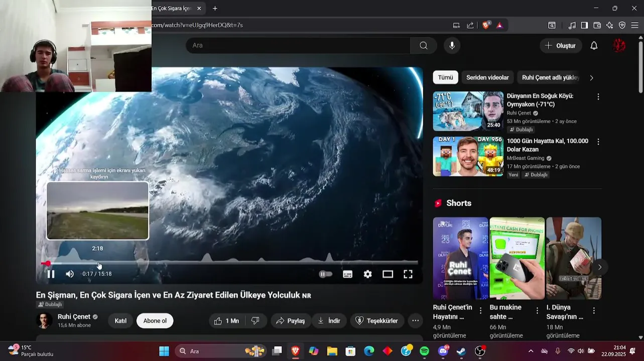The width and height of the screenshot is (644, 361).
Task: Open the Brave hamburger main menu
Action: coord(634,25)
